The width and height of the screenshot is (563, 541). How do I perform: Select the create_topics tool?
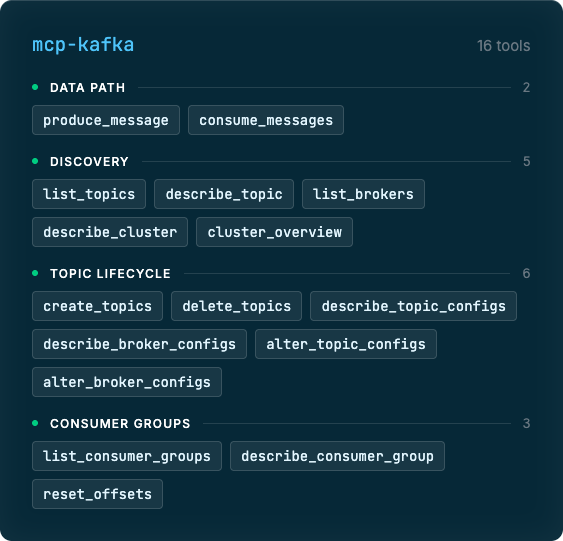point(97,306)
